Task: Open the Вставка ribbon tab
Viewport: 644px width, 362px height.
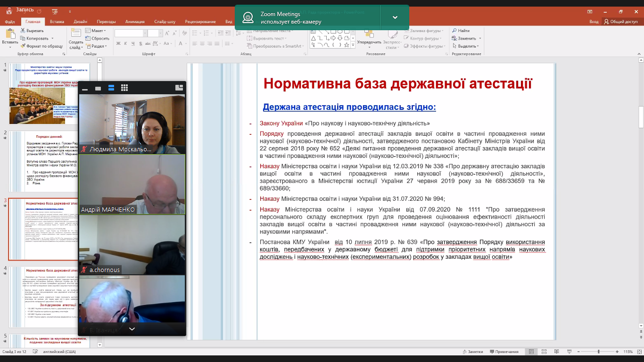Action: click(x=57, y=22)
